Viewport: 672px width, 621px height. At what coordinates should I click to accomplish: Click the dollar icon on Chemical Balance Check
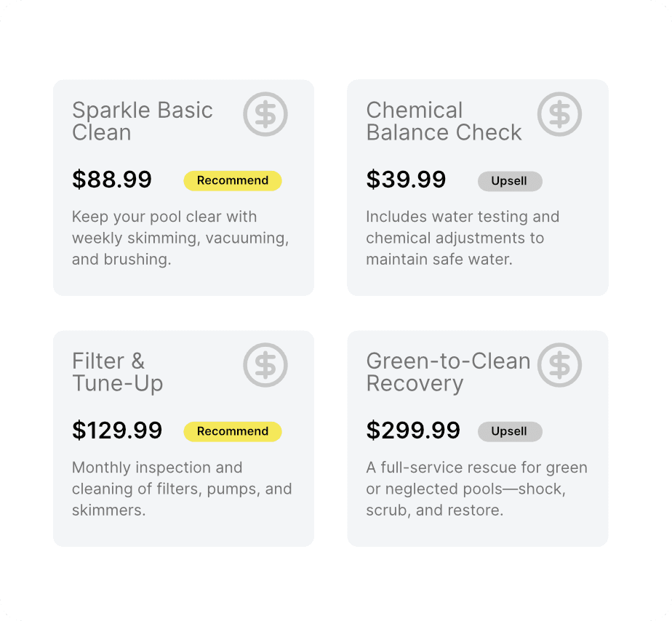(x=559, y=114)
